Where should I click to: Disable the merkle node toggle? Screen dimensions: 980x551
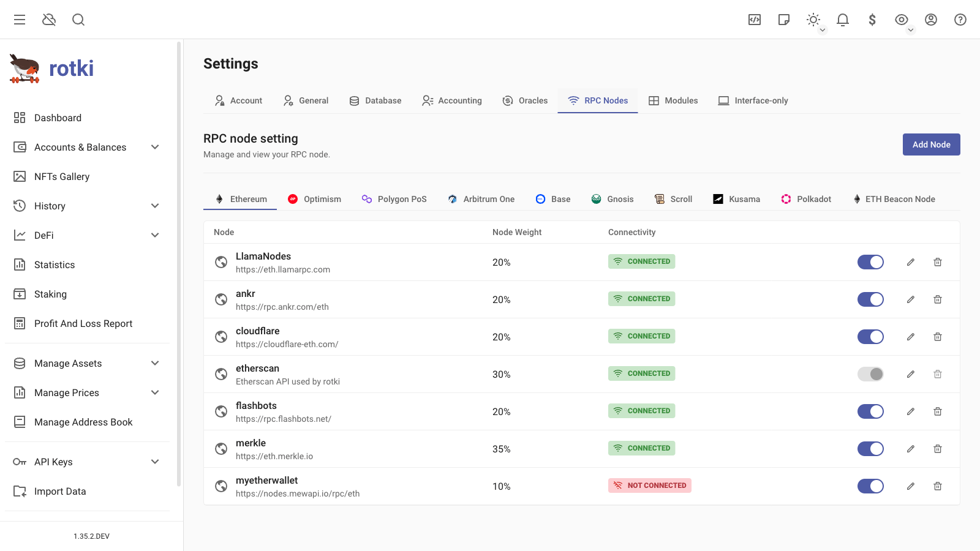click(870, 449)
